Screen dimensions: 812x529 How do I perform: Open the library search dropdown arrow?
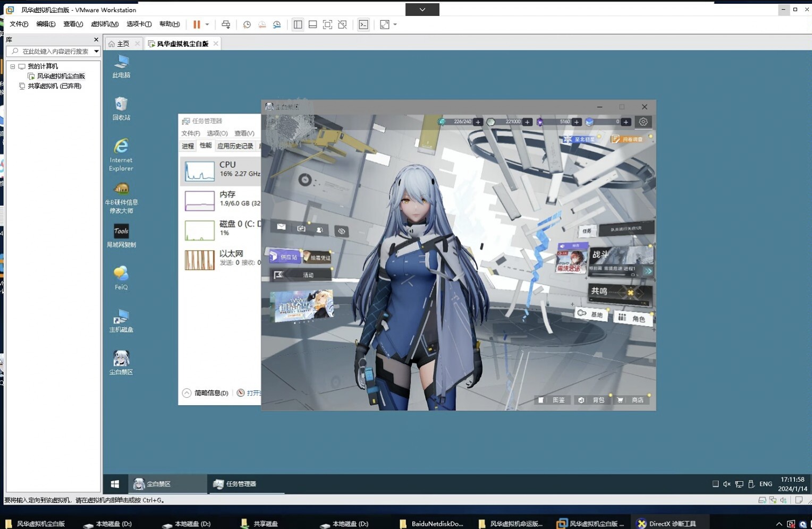click(x=96, y=52)
